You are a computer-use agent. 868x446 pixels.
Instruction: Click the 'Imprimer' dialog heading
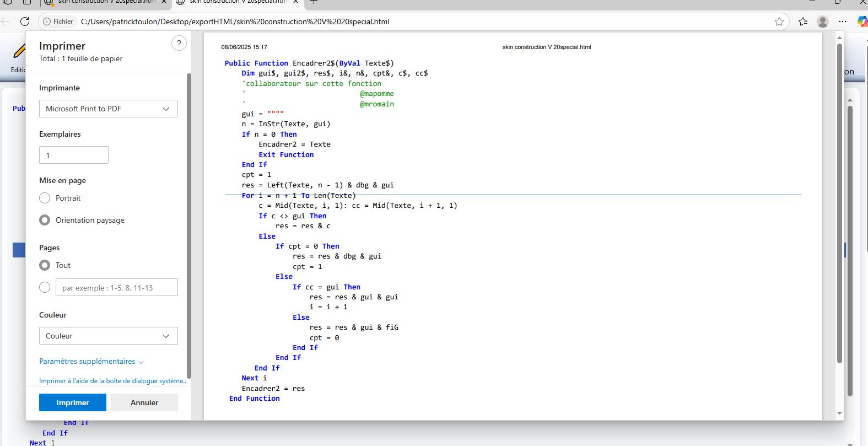point(62,46)
